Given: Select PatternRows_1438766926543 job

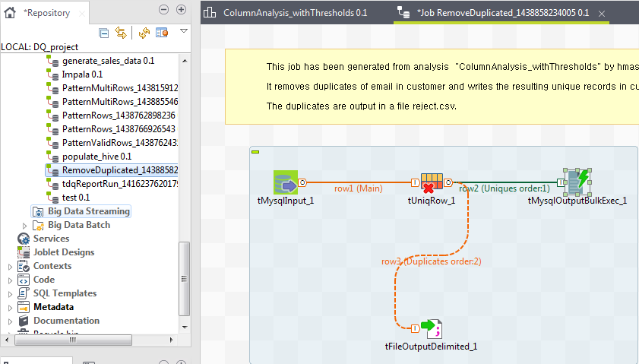Looking at the screenshot, I should click(119, 129).
